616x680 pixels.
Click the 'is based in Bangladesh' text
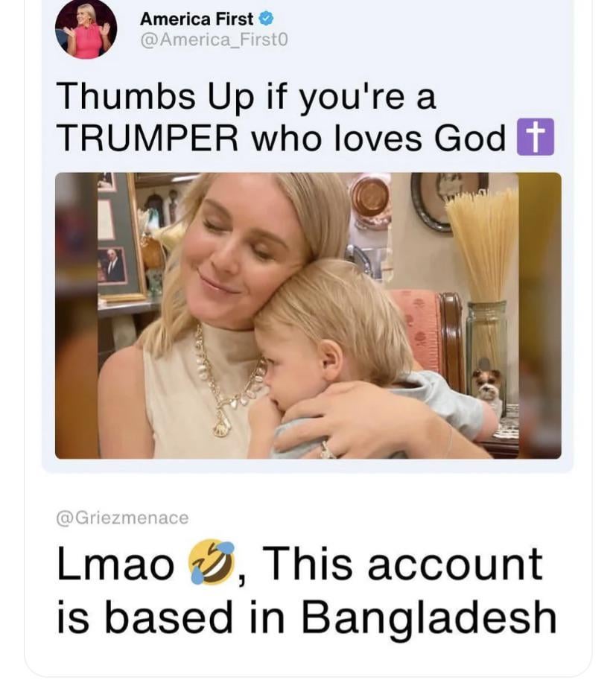click(307, 616)
